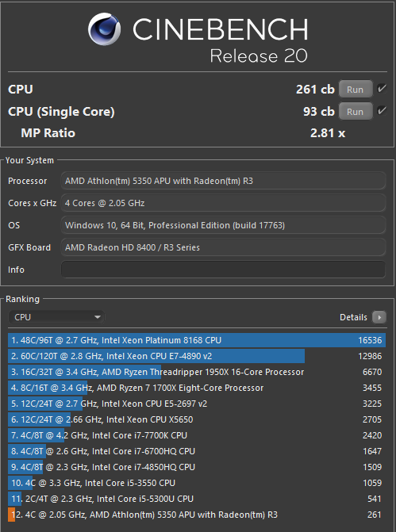Toggle the CPU test checkbox
This screenshot has width=396, height=532.
pyautogui.click(x=382, y=89)
